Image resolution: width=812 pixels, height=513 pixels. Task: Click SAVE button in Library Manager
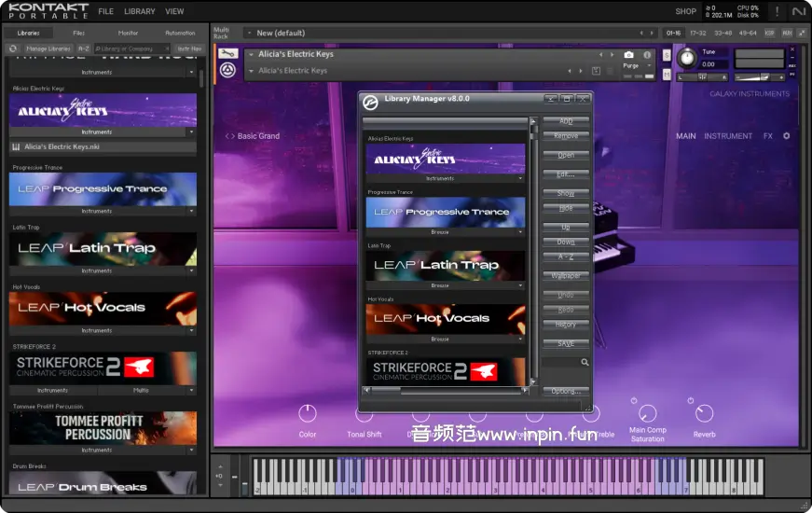tap(566, 343)
